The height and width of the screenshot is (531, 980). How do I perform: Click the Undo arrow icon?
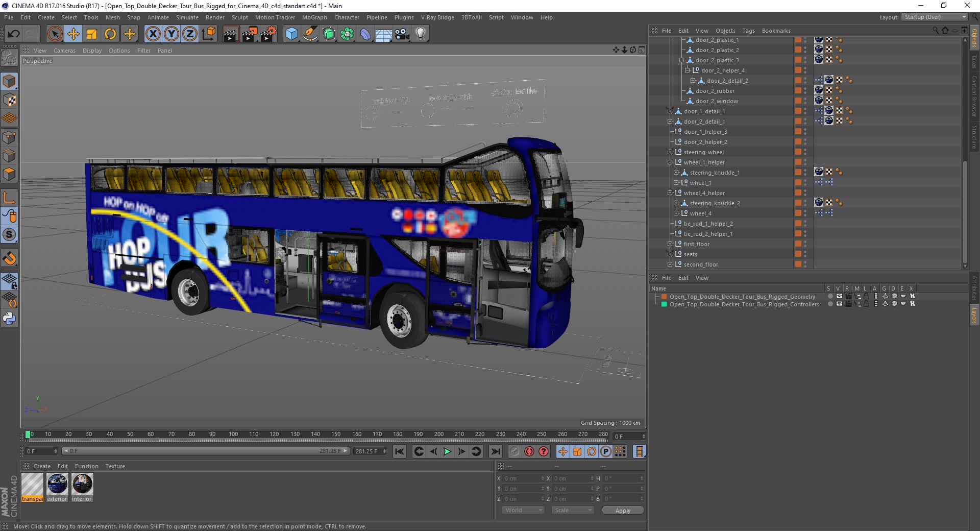pos(14,34)
